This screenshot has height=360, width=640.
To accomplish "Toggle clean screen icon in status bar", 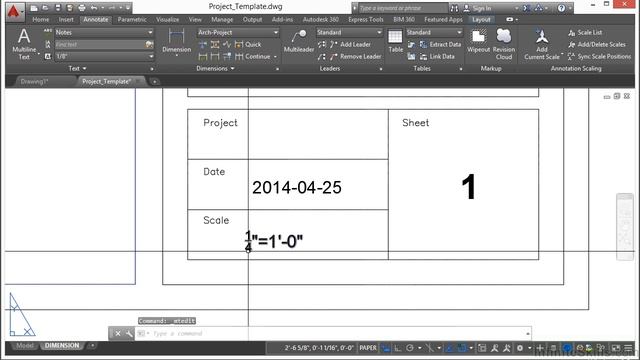I will click(616, 348).
